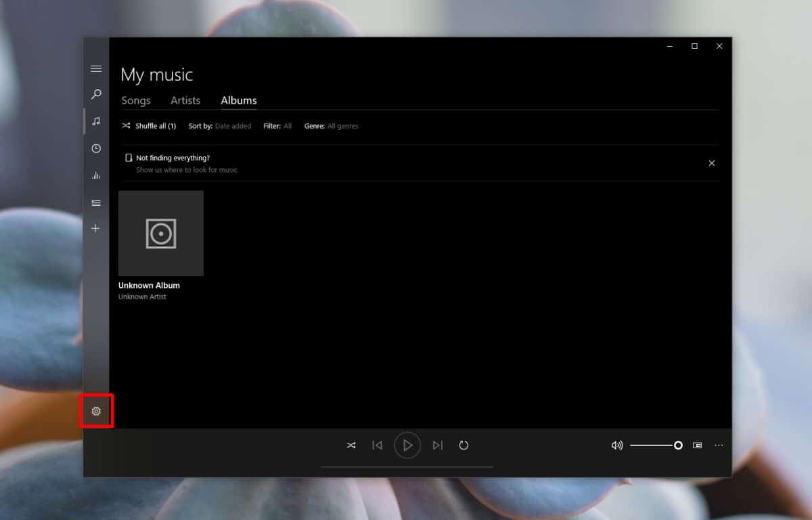Minimize the Groove Music window
Image resolution: width=812 pixels, height=520 pixels.
670,46
